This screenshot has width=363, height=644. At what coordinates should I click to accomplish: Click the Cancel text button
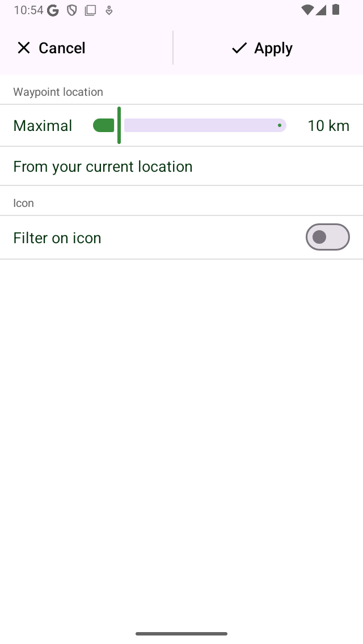(x=62, y=48)
